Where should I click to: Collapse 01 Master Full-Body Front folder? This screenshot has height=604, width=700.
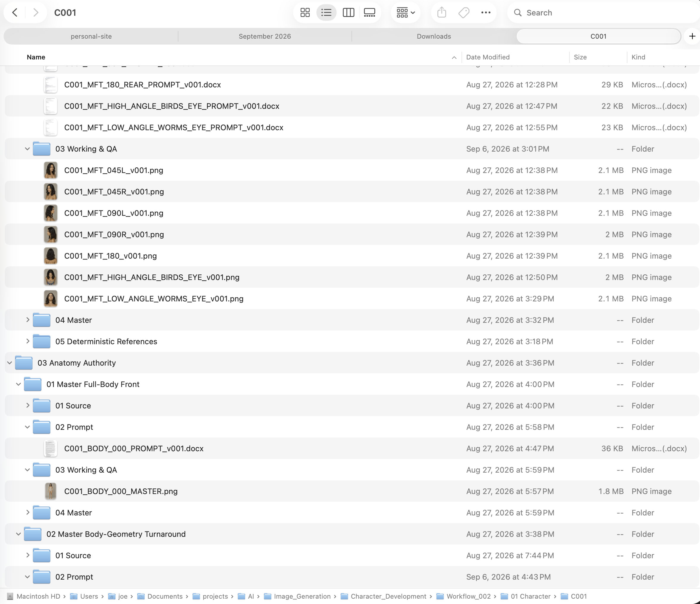(18, 384)
